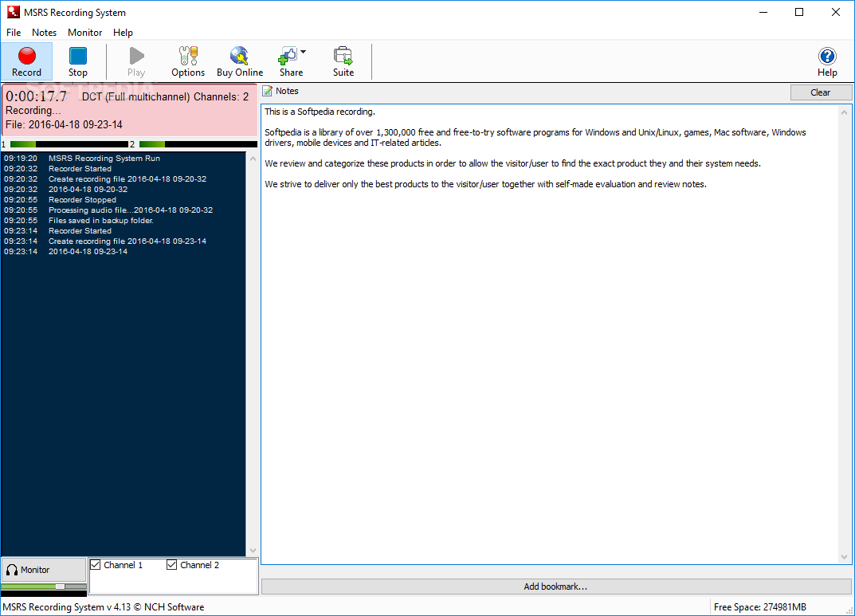Open the File menu

pos(14,33)
